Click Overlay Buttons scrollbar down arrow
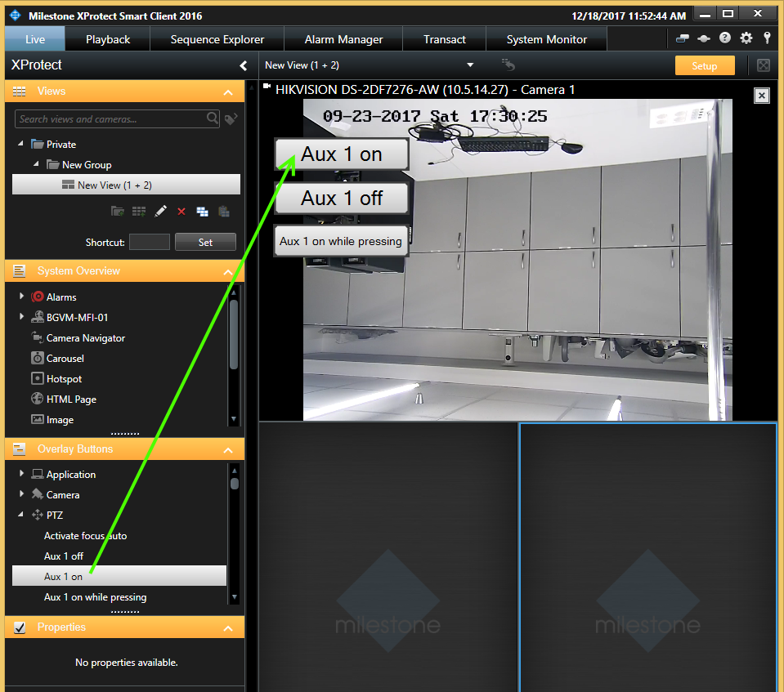784x692 pixels. pyautogui.click(x=234, y=597)
